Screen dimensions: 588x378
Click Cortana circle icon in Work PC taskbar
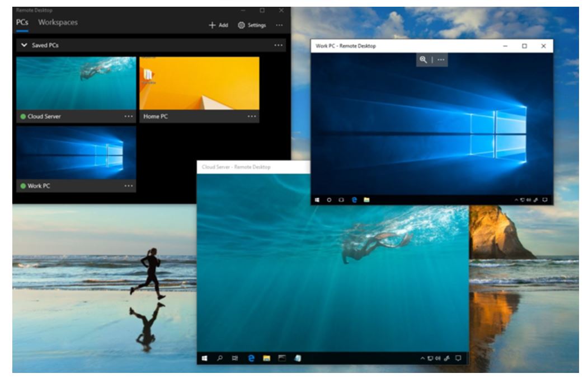(329, 199)
